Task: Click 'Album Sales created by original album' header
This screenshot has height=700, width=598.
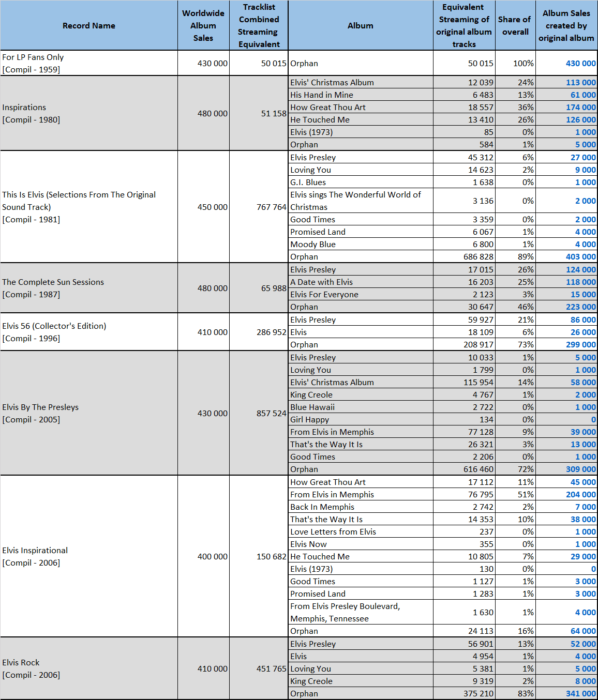Action: pos(566,25)
